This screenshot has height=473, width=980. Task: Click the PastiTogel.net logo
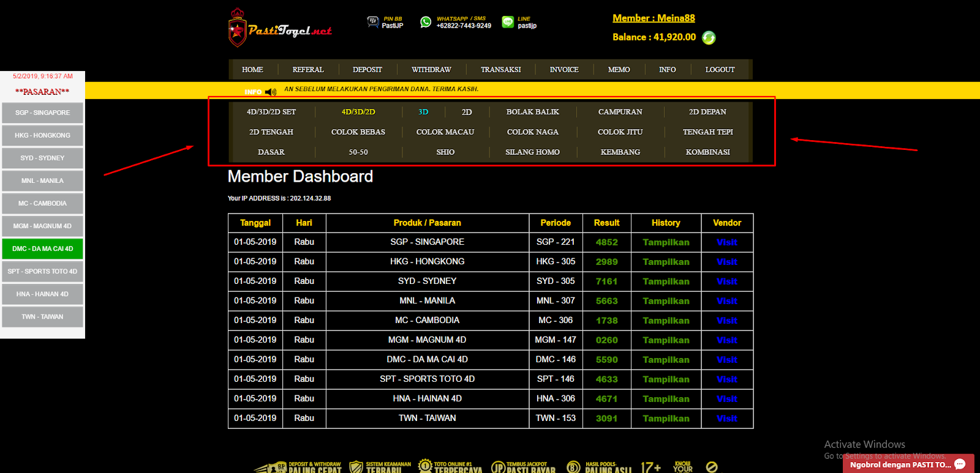[x=280, y=28]
